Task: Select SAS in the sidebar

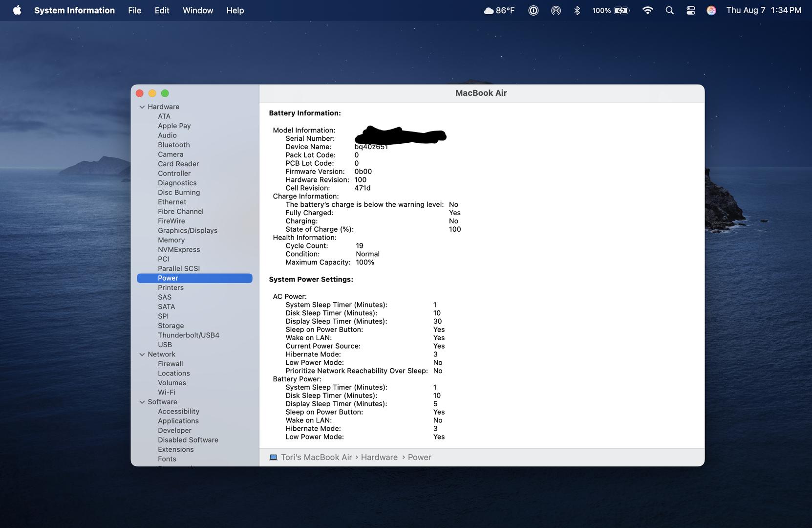Action: click(165, 297)
